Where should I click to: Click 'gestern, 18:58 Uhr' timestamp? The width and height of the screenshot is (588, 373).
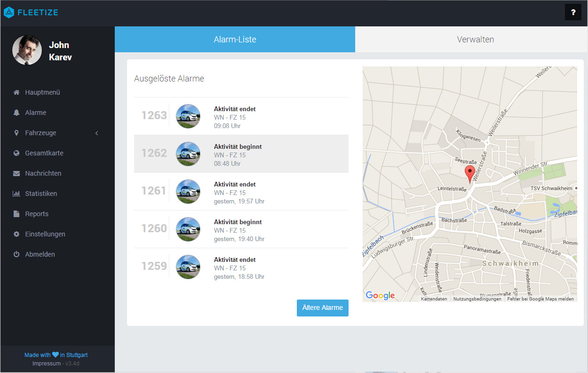pyautogui.click(x=239, y=277)
